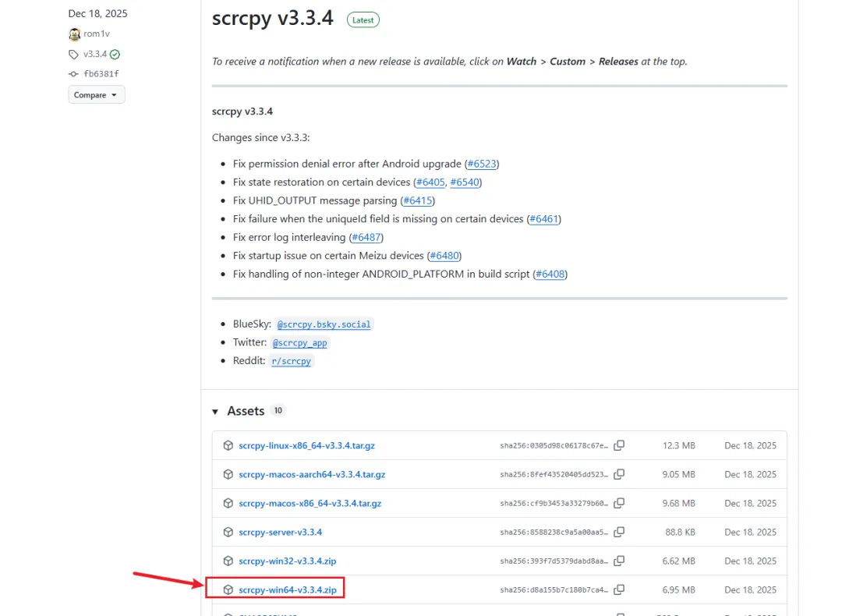842x616 pixels.
Task: Download scrcpy-server-v3.3.4 file
Action: click(281, 532)
